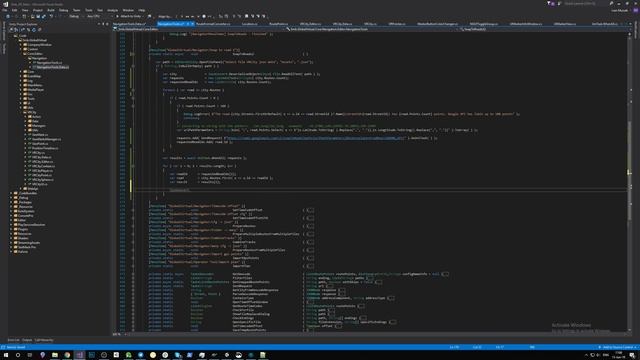Open the class navigation dropdown above the editor
This screenshot has height=360, width=640.
click(373, 29)
